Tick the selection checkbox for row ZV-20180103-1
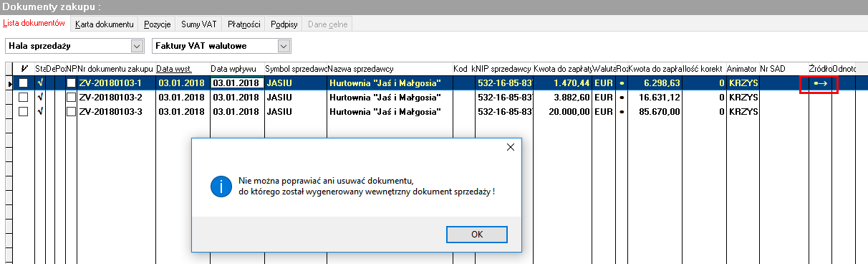 coord(24,83)
